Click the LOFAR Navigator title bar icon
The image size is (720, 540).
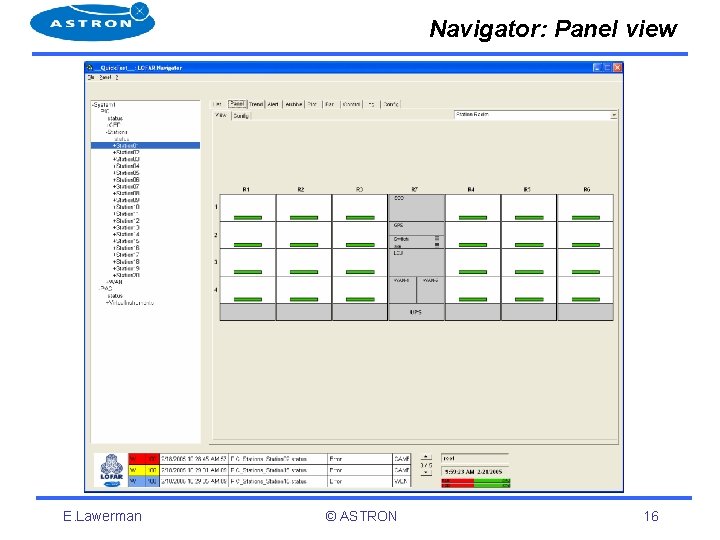coord(90,68)
